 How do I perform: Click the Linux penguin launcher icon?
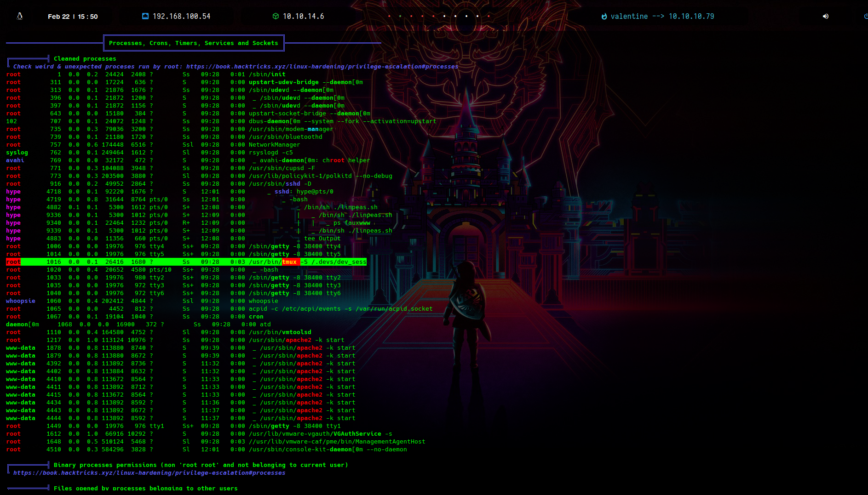(x=20, y=16)
